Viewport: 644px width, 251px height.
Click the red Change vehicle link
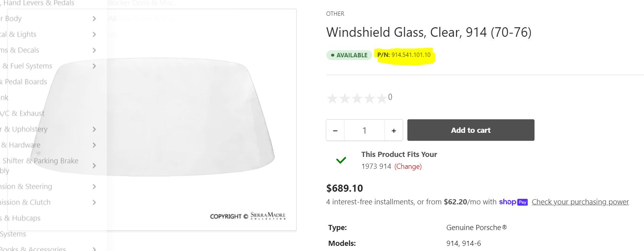point(408,166)
